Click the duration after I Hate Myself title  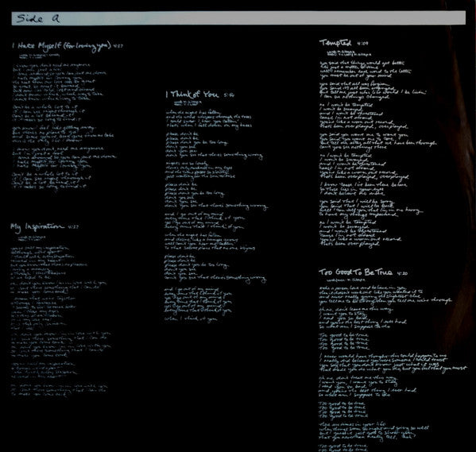tap(118, 46)
